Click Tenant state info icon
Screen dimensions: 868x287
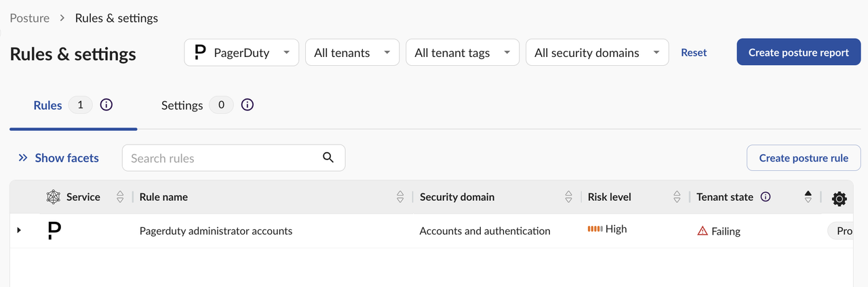click(x=766, y=197)
